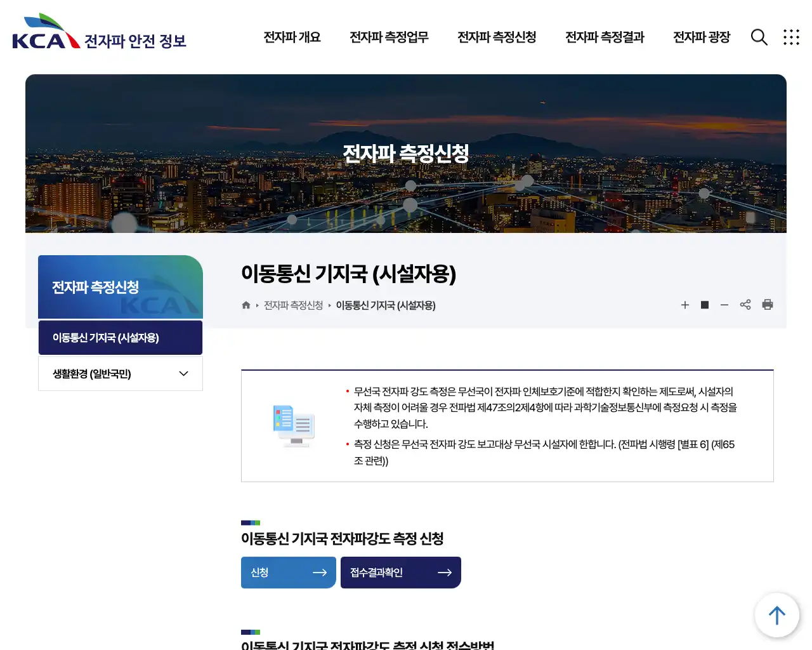Viewport: 812px width, 650px height.
Task: Increase font size with the plus icon
Action: pos(685,305)
